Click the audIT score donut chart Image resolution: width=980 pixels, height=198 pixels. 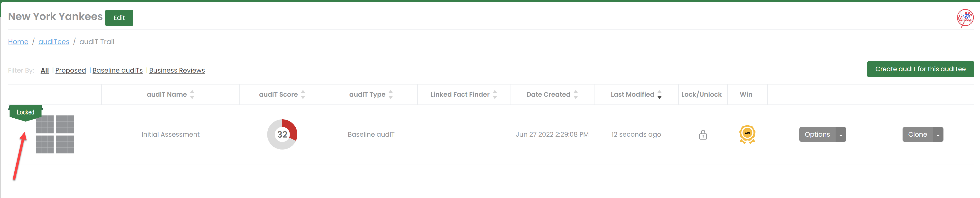point(282,134)
